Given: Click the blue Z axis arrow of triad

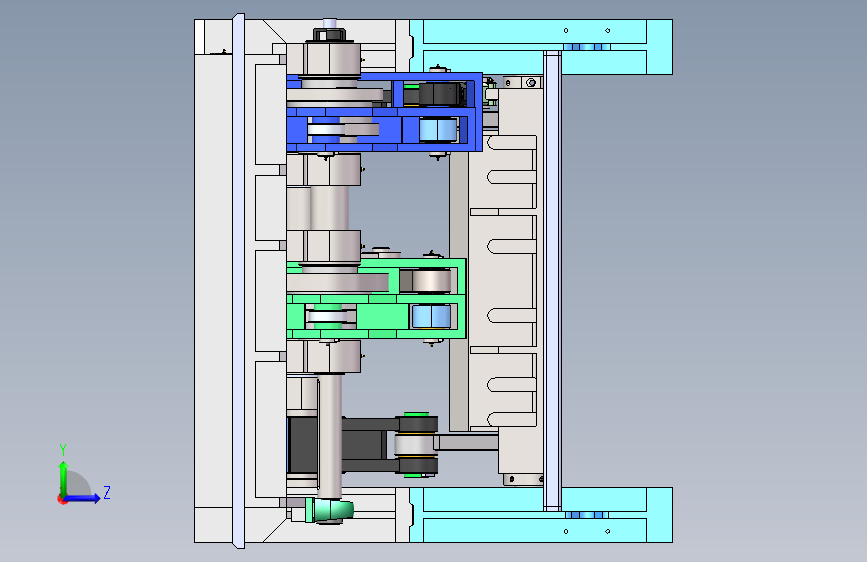Looking at the screenshot, I should pos(82,498).
